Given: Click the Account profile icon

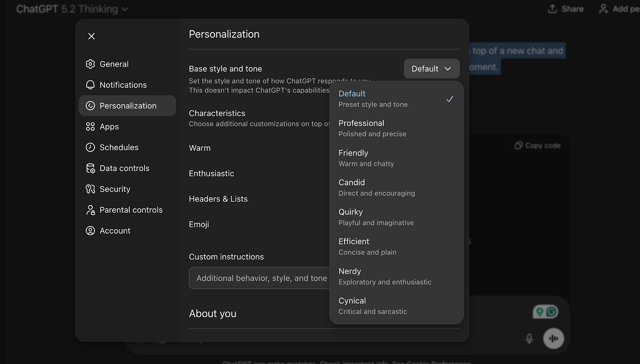Looking at the screenshot, I should [x=90, y=231].
